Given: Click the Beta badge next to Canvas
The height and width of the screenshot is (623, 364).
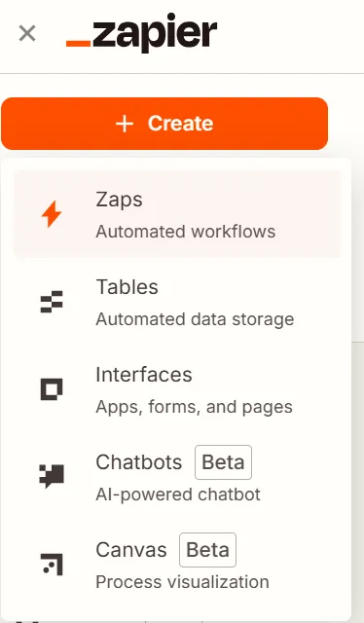Looking at the screenshot, I should click(x=208, y=550).
